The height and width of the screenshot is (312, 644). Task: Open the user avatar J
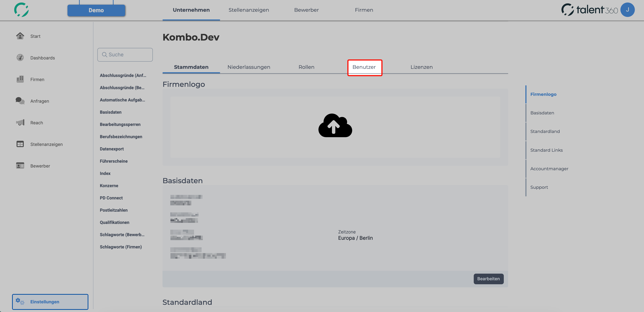click(627, 10)
